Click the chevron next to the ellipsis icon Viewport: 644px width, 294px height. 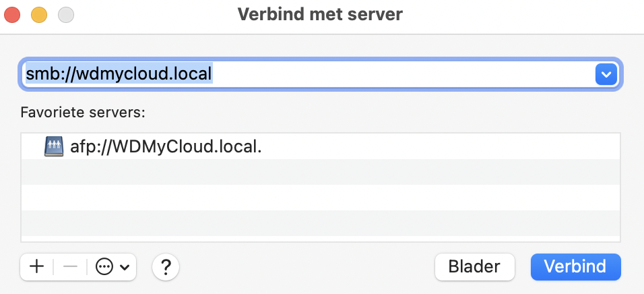125,267
